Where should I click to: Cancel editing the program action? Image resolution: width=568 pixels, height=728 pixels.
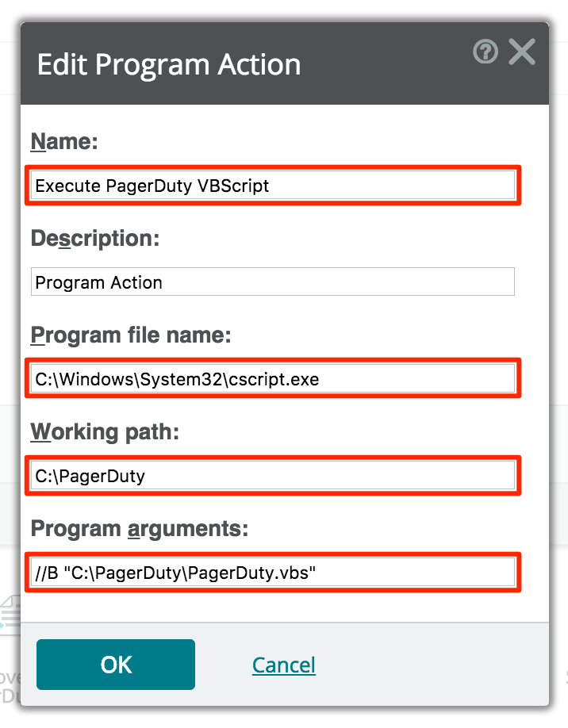(x=283, y=665)
